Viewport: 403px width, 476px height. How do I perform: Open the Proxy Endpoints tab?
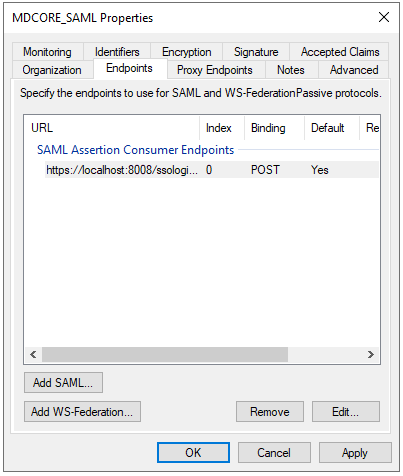point(215,70)
